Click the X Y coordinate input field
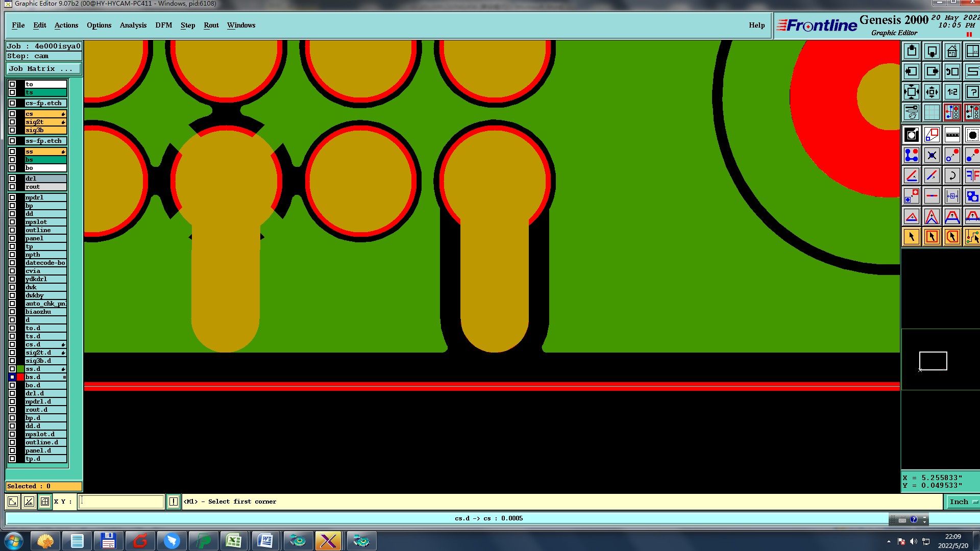This screenshot has height=551, width=980. (x=121, y=502)
